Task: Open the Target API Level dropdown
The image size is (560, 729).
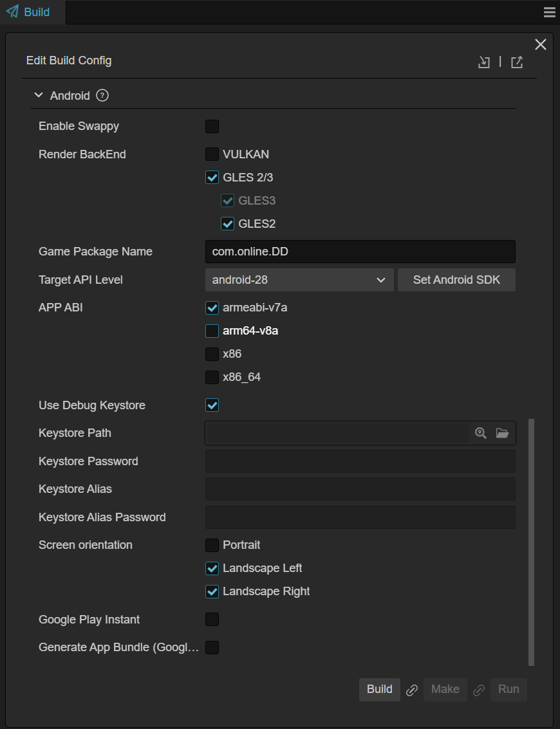Action: pos(299,280)
